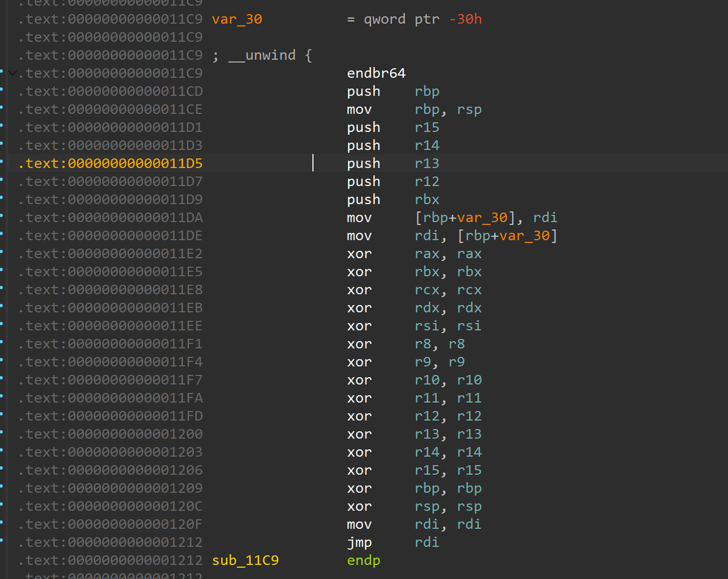Screen dimensions: 728x579
Task: Select the endbr64 instruction
Action: coord(376,73)
